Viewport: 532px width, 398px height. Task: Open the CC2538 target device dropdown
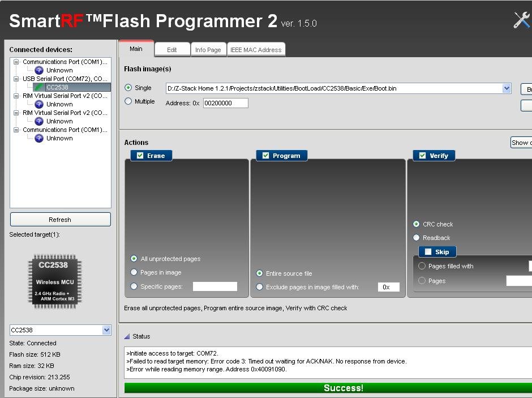tap(106, 330)
